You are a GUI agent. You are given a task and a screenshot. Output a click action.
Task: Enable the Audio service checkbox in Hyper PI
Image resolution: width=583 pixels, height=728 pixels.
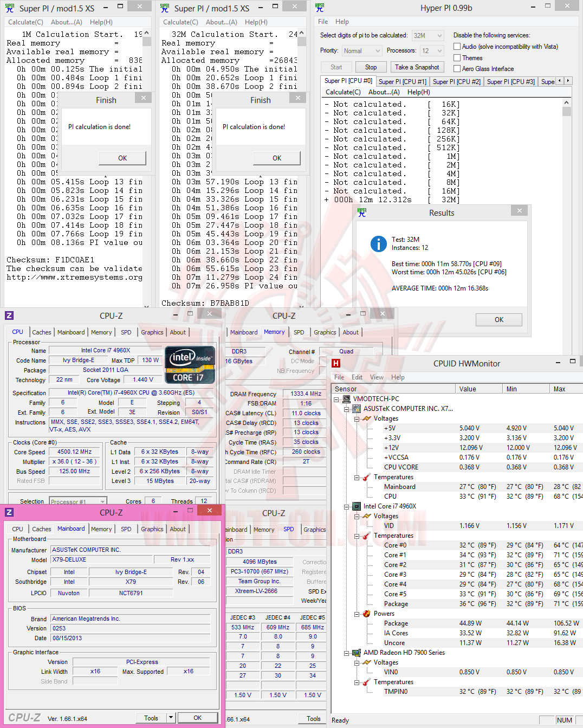point(457,47)
